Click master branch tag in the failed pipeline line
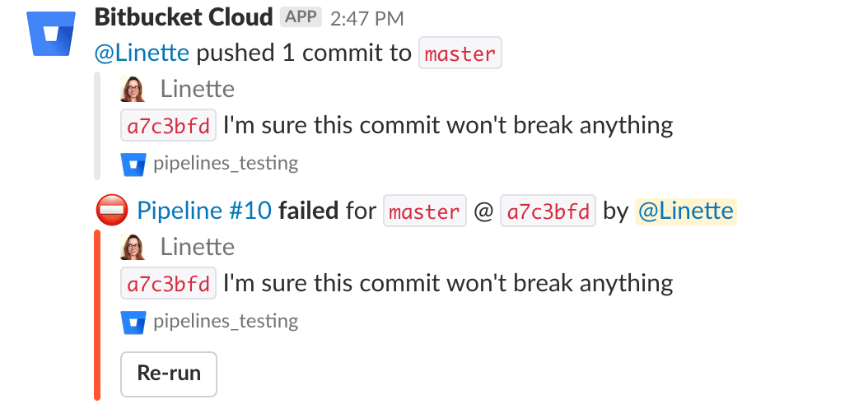The width and height of the screenshot is (868, 418). click(425, 211)
